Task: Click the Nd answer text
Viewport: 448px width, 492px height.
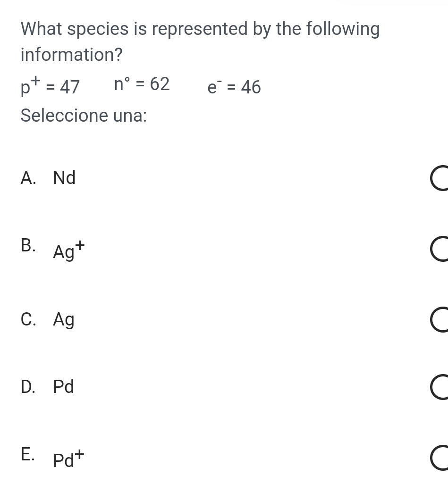Action: [64, 178]
